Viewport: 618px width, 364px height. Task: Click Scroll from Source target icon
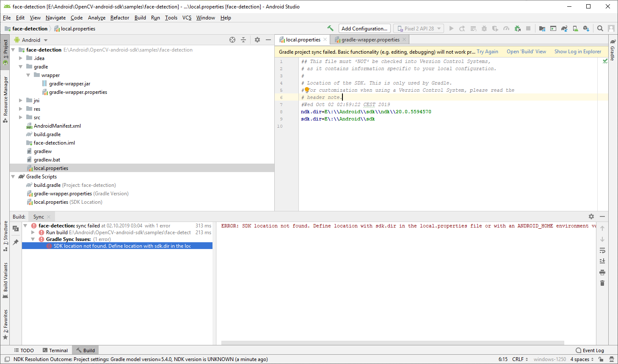coord(232,40)
